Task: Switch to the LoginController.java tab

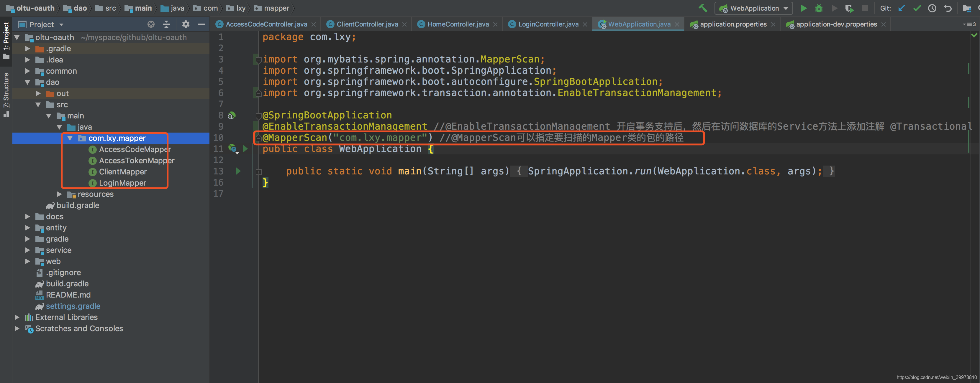Action: [548, 24]
